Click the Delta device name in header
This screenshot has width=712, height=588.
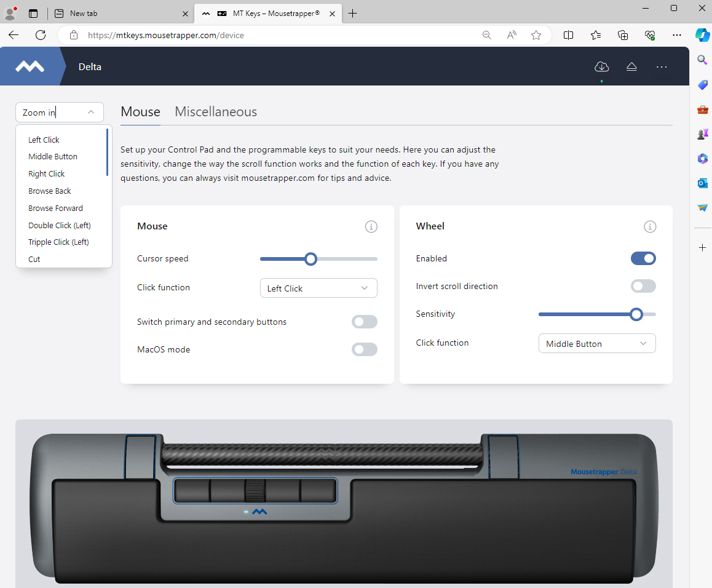pos(90,67)
